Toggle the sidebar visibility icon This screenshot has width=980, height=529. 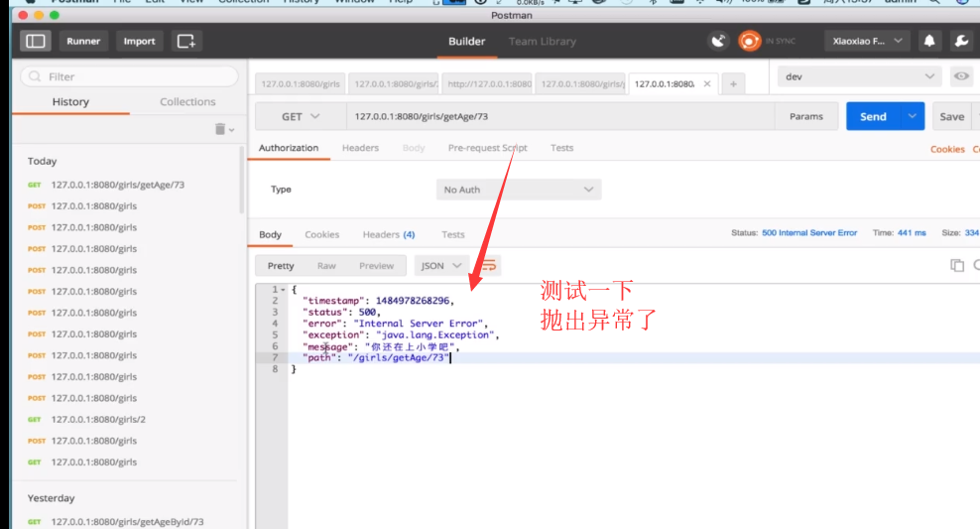[x=35, y=42]
